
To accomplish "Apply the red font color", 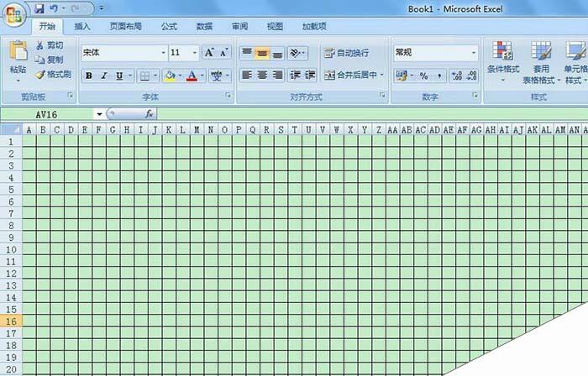I will click(192, 76).
